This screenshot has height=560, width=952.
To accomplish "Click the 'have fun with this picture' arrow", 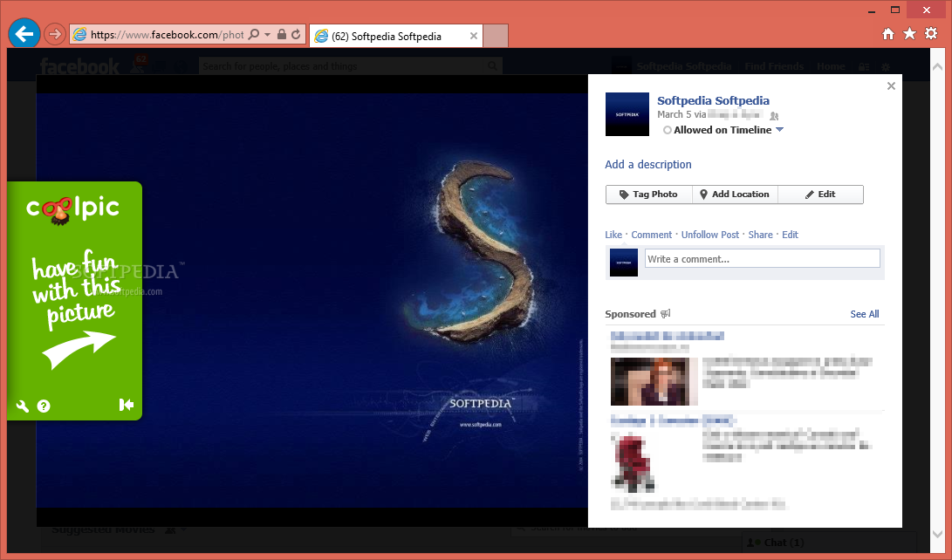I will click(x=79, y=349).
